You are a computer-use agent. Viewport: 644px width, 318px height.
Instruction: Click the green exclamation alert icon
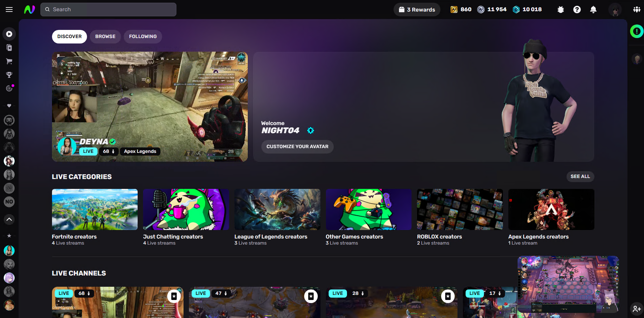[x=637, y=31]
